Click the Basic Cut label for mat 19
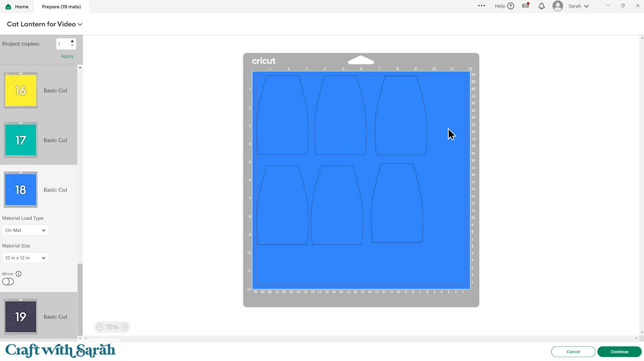 pyautogui.click(x=55, y=317)
